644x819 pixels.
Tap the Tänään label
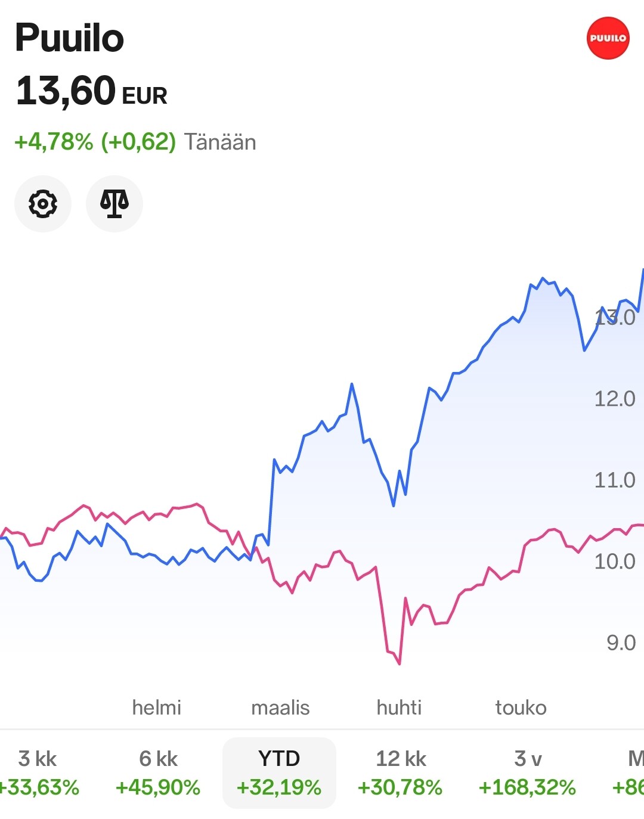click(x=220, y=142)
